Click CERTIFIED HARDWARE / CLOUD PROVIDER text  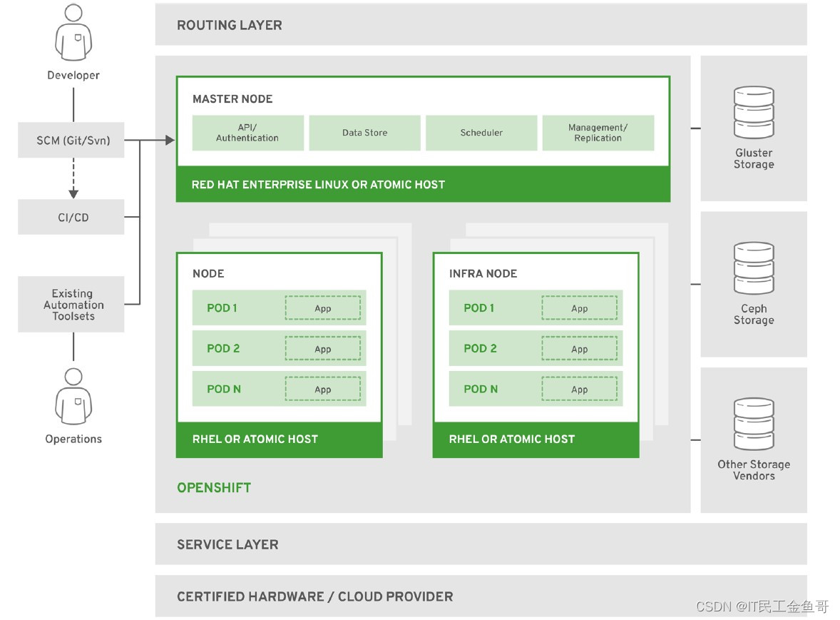click(x=315, y=596)
